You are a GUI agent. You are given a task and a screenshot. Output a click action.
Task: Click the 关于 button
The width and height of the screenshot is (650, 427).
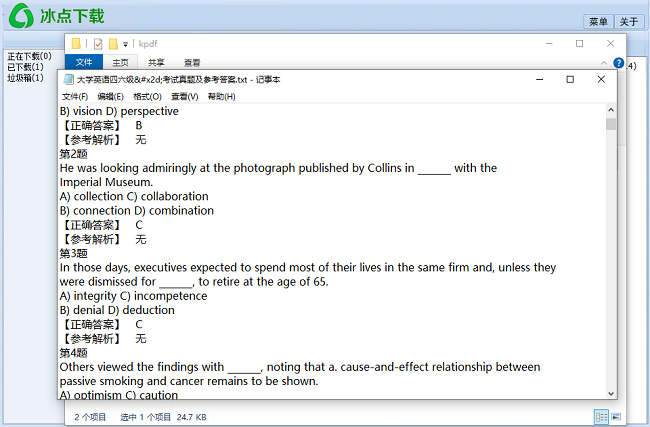point(628,22)
